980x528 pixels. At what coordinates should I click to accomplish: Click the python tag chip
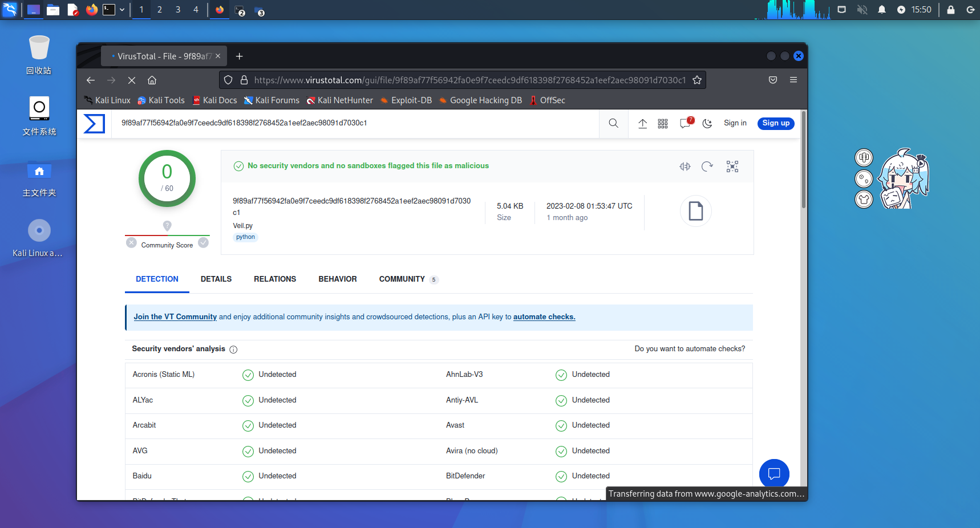(245, 237)
